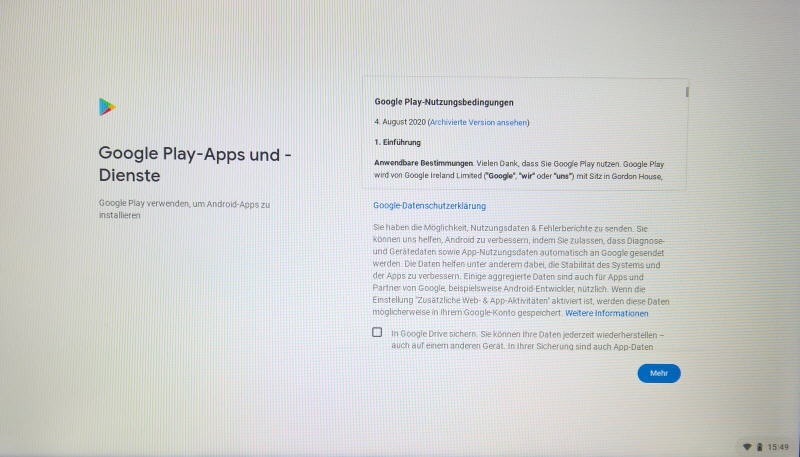Click the Google Play logo icon

click(107, 107)
